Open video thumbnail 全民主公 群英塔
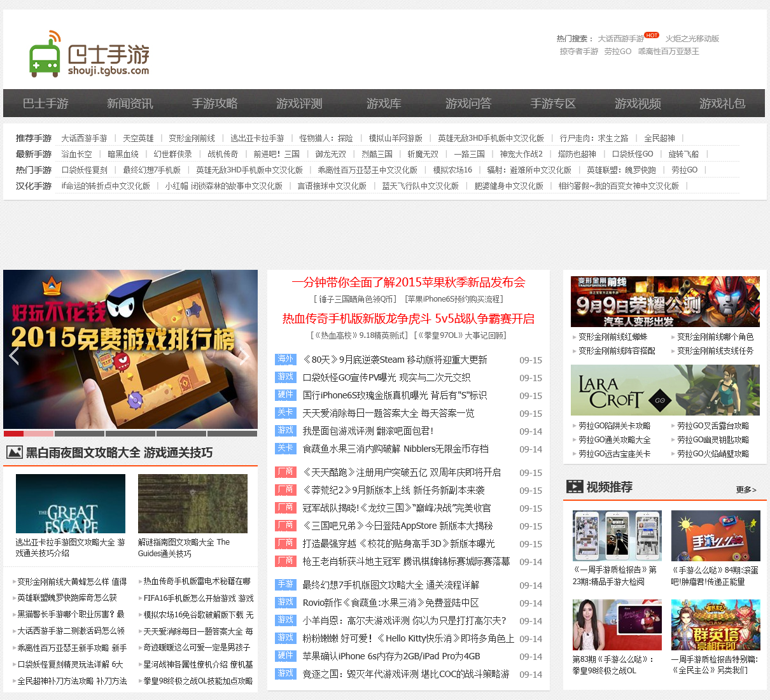 click(x=716, y=625)
